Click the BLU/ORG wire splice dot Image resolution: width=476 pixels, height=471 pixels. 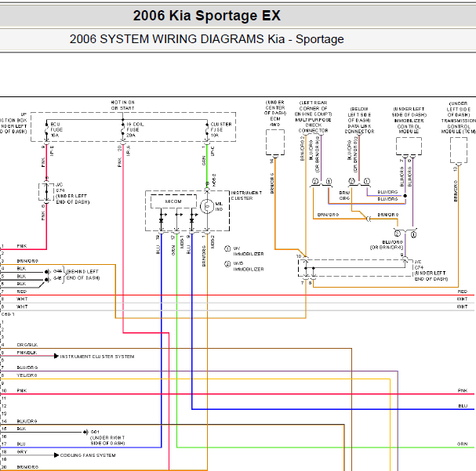click(x=405, y=196)
